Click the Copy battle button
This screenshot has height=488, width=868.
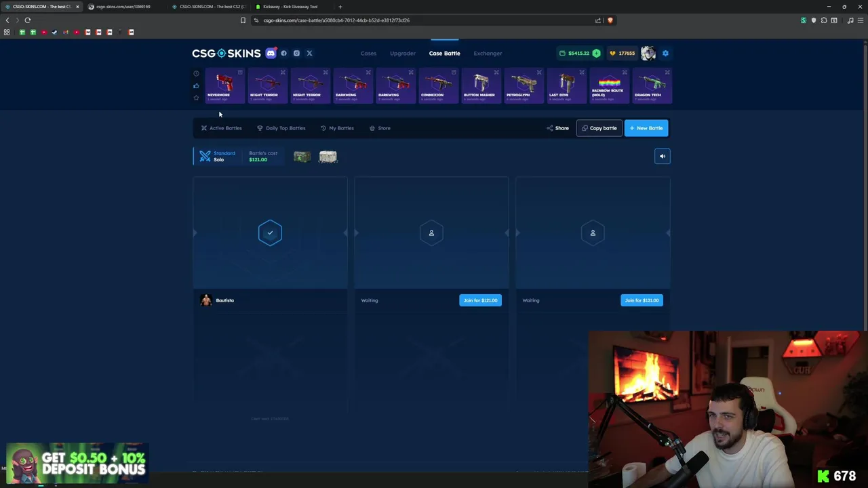pos(599,128)
